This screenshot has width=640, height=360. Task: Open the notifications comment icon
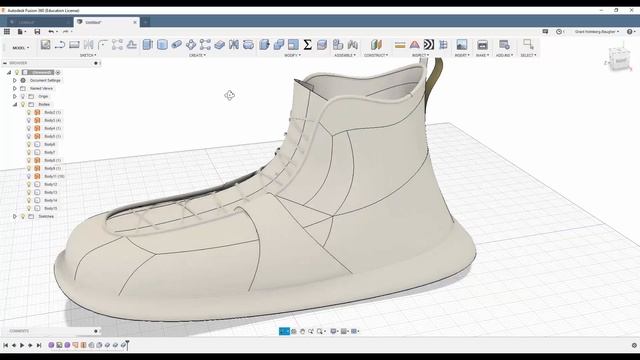click(545, 31)
